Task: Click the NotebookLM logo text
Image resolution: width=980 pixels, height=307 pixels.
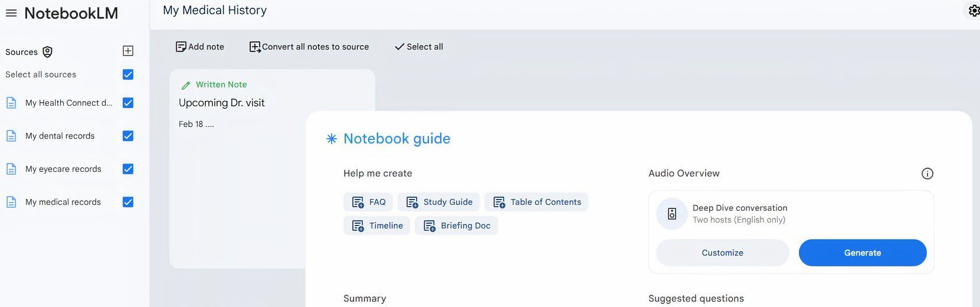Action: [71, 13]
